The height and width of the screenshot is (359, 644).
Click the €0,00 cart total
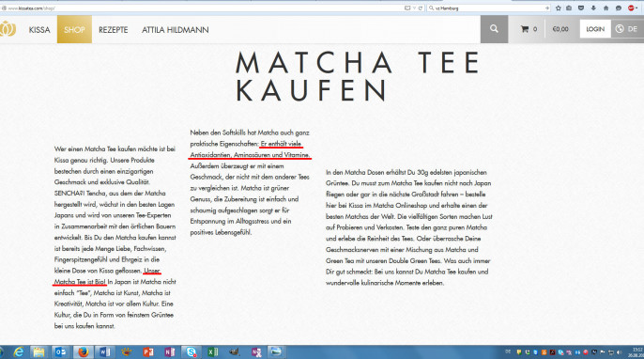(x=560, y=29)
